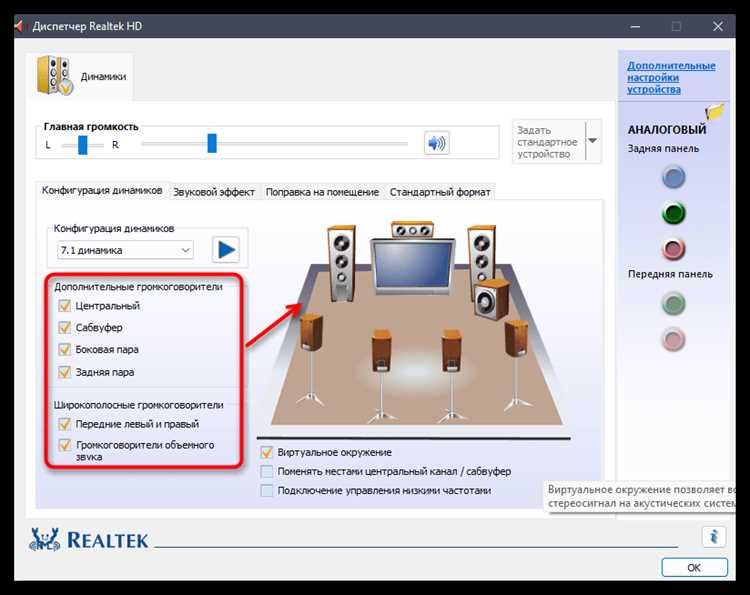Click the green rear panel audio jack

coord(673,213)
